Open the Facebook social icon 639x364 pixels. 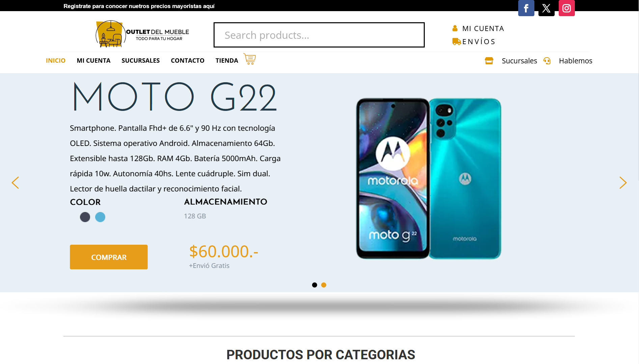(526, 8)
